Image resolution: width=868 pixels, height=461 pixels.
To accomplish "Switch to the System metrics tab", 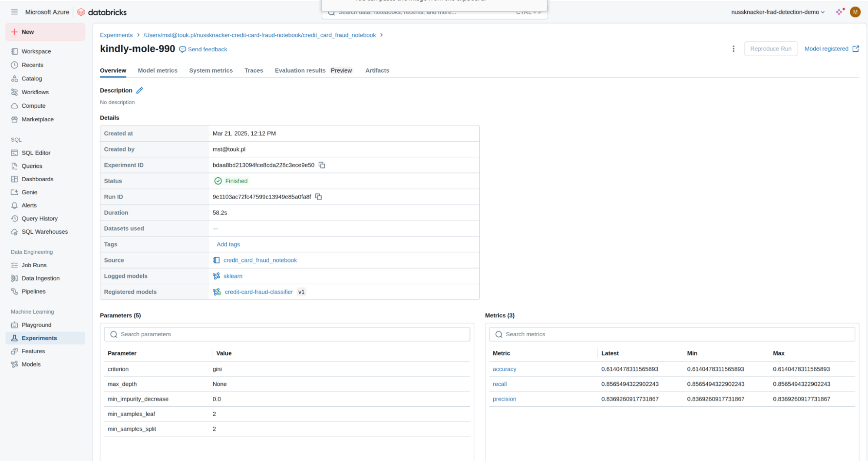I will coord(211,70).
